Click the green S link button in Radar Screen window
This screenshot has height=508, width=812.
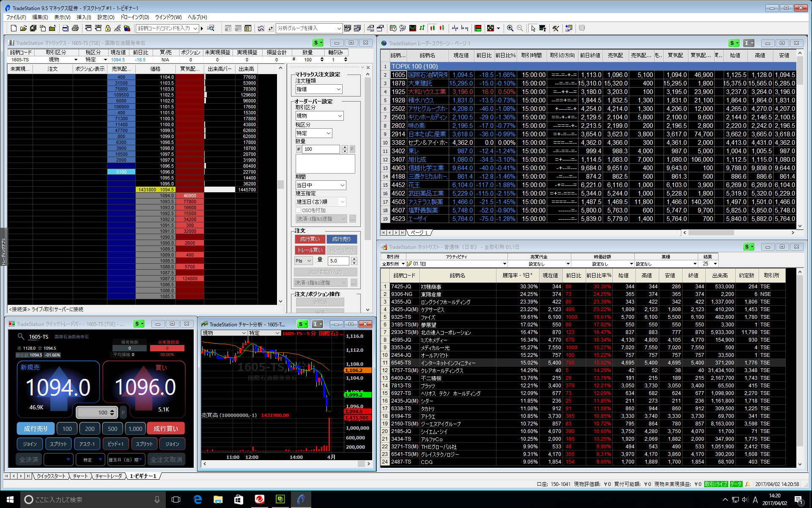pos(734,43)
